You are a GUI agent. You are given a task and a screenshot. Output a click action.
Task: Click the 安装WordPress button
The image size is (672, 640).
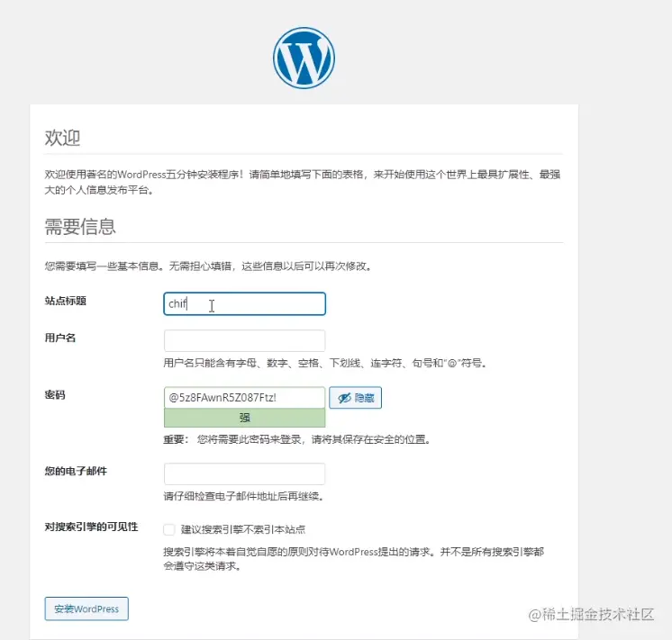pos(86,608)
